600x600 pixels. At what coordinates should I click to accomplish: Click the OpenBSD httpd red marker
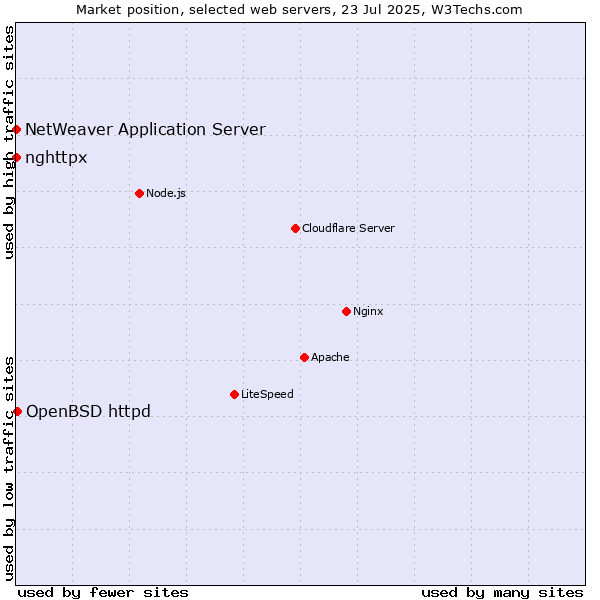tap(18, 412)
